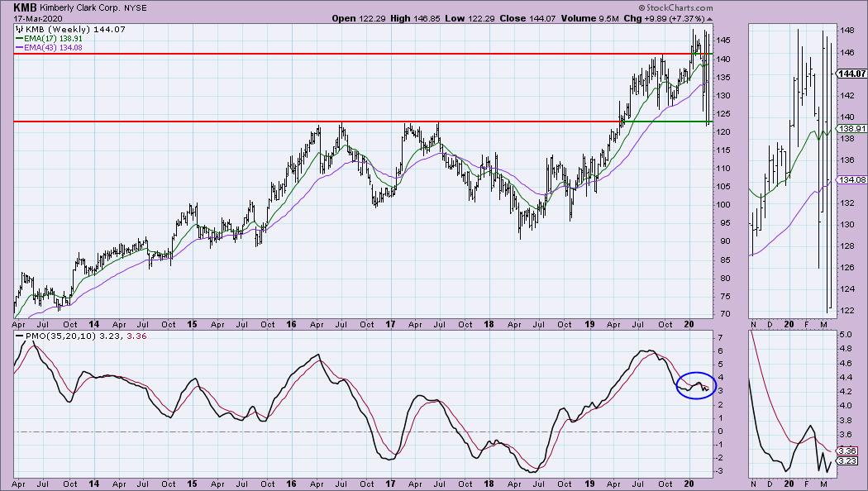
Task: Click the High 146.85 value
Action: click(415, 18)
